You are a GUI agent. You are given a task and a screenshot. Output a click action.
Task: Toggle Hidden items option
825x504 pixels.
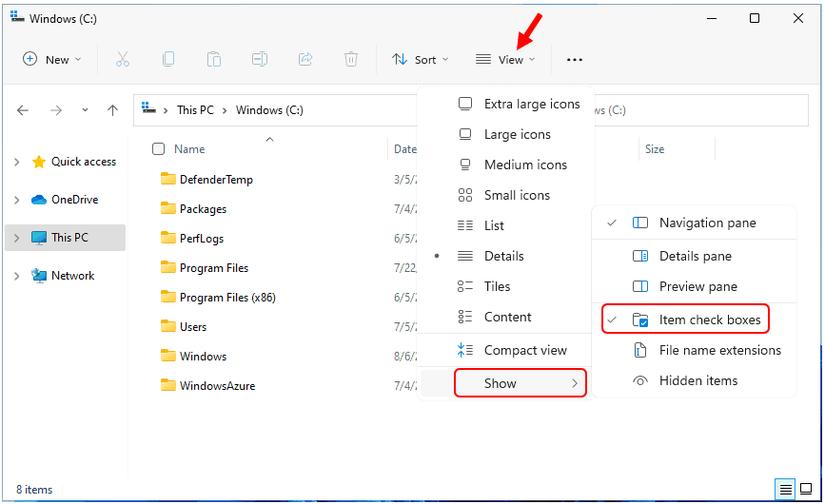point(694,380)
